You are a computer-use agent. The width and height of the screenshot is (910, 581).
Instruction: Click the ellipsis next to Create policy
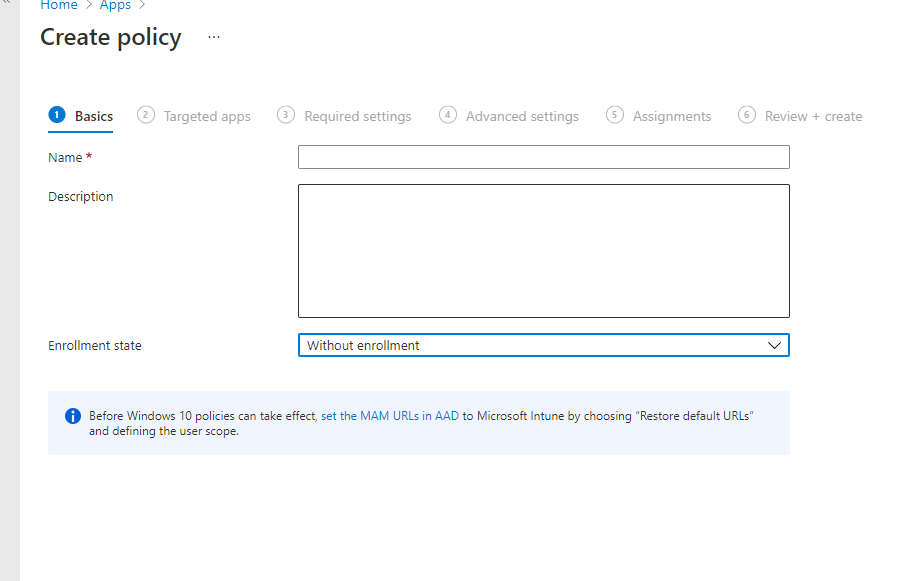[213, 37]
